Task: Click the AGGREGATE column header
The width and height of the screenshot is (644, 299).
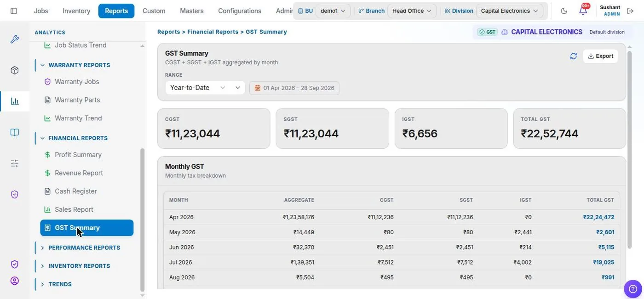Action: (x=299, y=200)
